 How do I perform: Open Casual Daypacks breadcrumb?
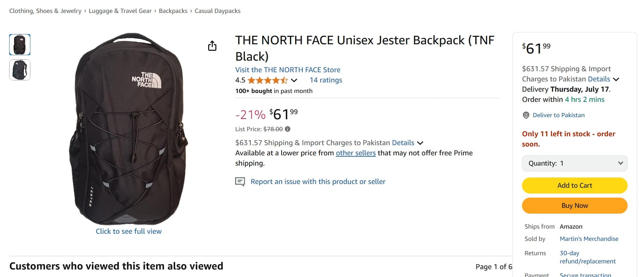[217, 11]
